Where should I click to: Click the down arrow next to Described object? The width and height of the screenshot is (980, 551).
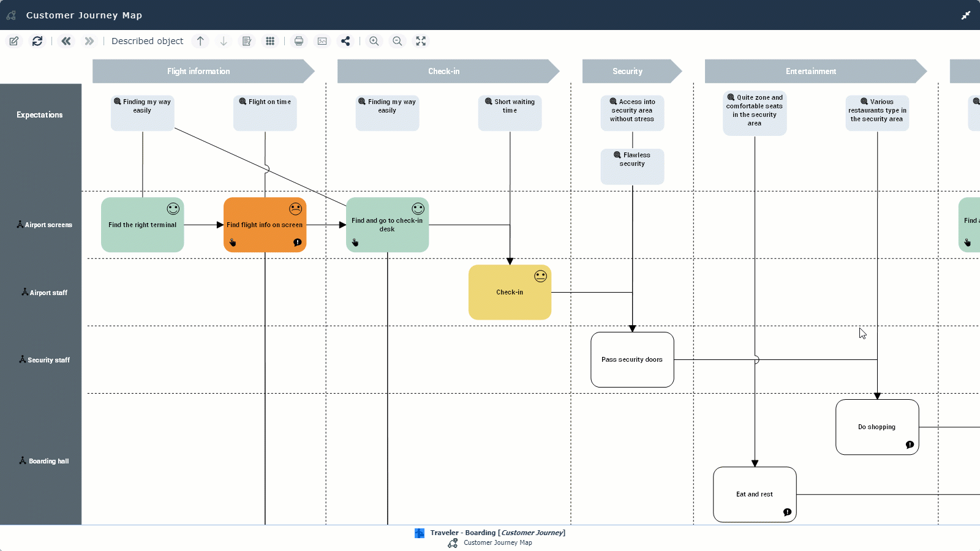(x=224, y=41)
